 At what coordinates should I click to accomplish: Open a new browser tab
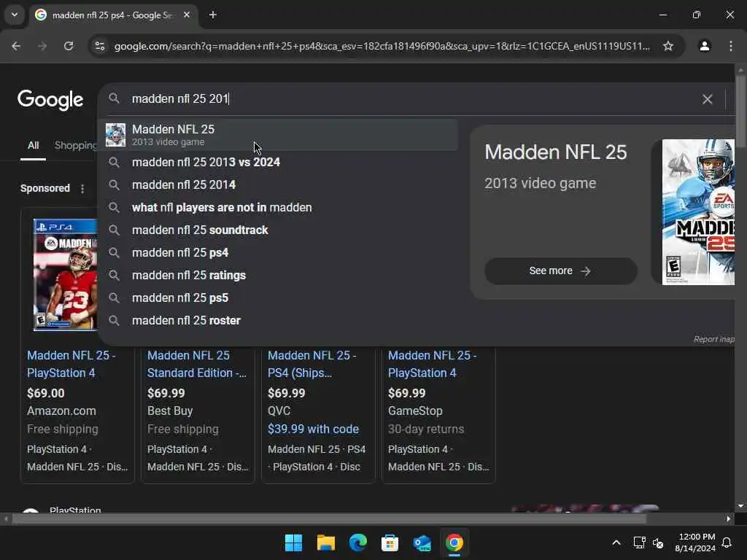(x=213, y=15)
